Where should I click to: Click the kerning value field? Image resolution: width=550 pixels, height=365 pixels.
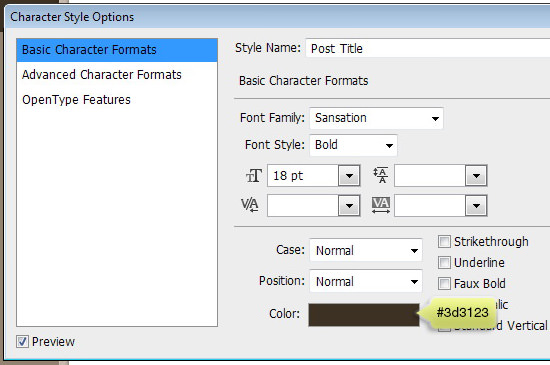click(x=303, y=205)
